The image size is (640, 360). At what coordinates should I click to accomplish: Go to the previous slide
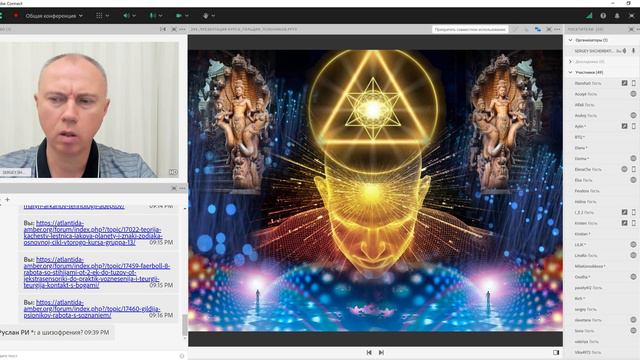click(369, 352)
